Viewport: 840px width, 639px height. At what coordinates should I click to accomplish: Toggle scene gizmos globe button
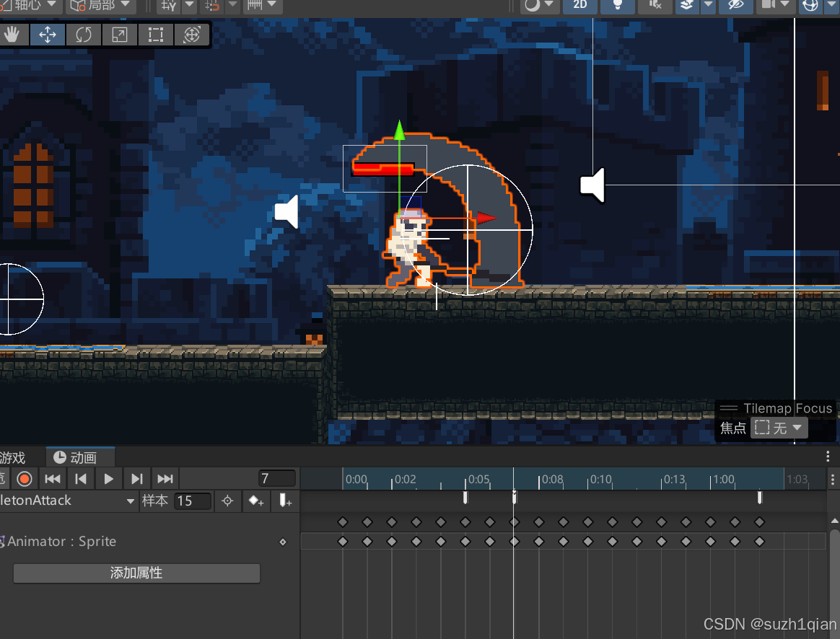pyautogui.click(x=810, y=5)
